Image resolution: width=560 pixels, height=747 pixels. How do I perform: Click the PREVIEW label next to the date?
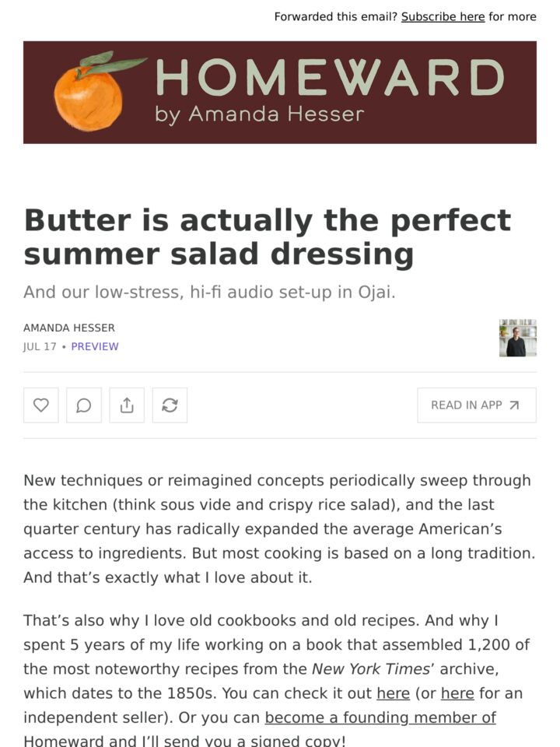pyautogui.click(x=95, y=346)
